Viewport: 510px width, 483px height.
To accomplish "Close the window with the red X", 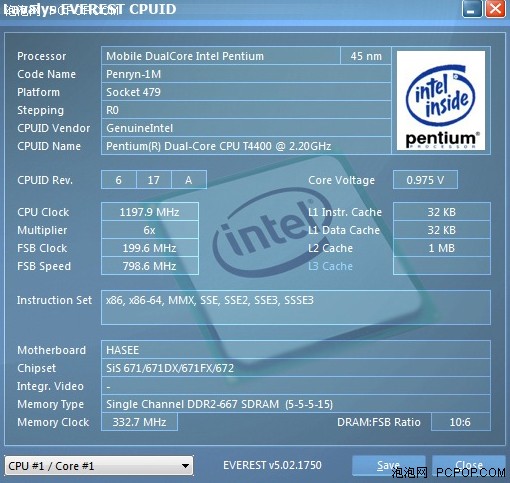I will [495, 9].
